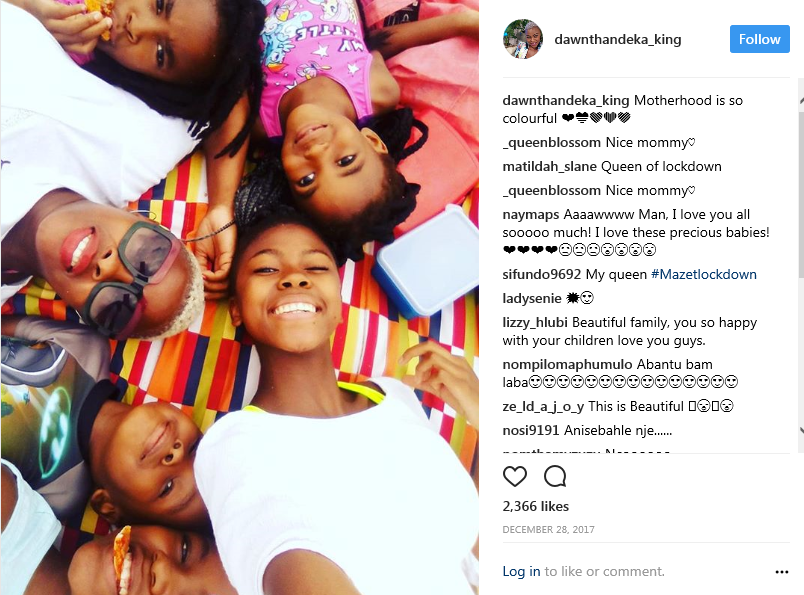Viewport: 804px width, 595px height.
Task: Click the December 28, 2017 timestamp
Action: [x=548, y=529]
